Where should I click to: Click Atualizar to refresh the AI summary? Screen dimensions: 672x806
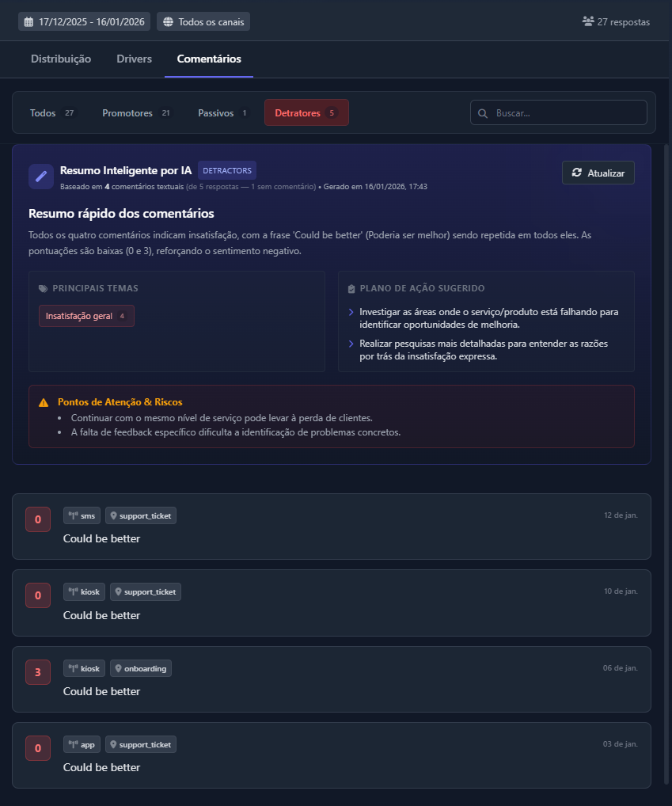(598, 173)
